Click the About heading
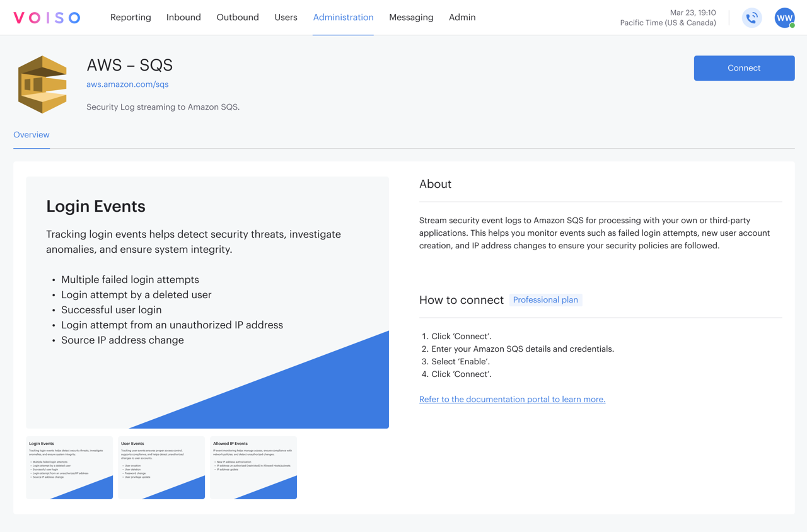 coord(435,184)
